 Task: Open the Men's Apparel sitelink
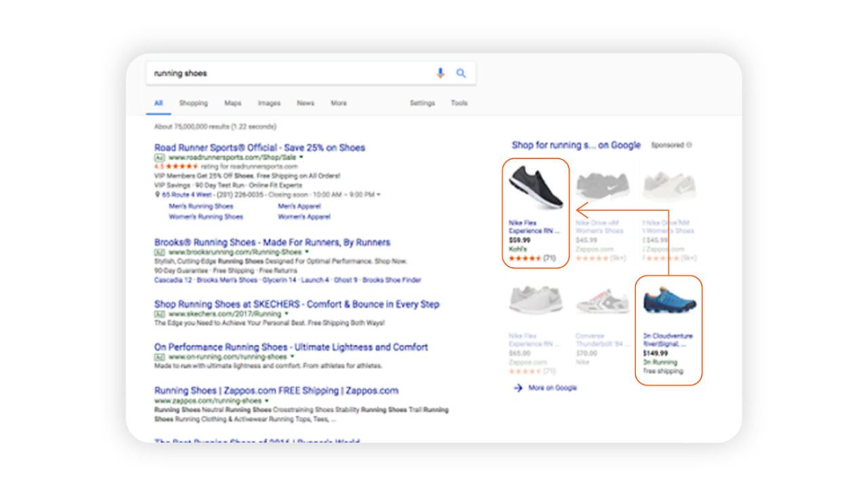(299, 206)
